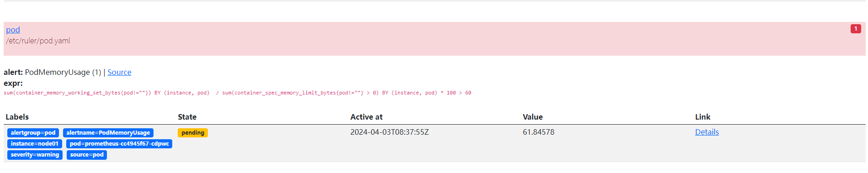Select the source=pod label badge
Image resolution: width=868 pixels, height=173 pixels.
tap(87, 155)
